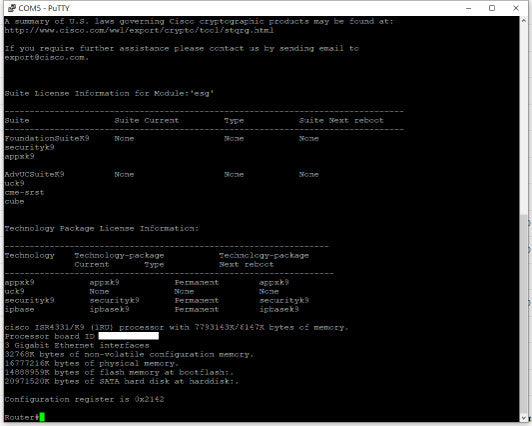The height and width of the screenshot is (426, 532).
Task: Click the Suite Next reboot column header
Action: coord(341,120)
